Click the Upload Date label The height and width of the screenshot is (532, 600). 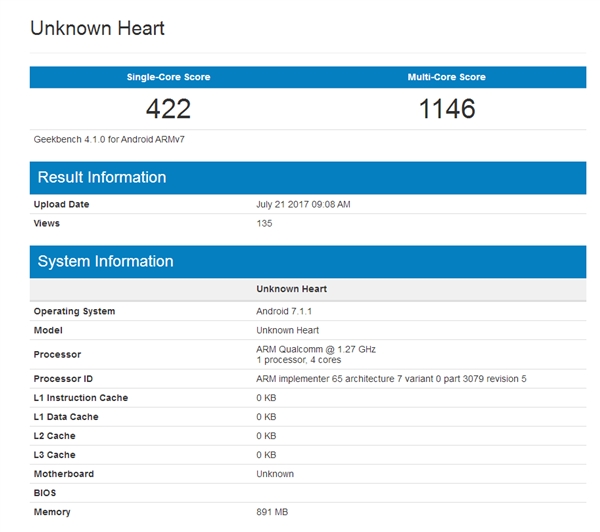61,204
